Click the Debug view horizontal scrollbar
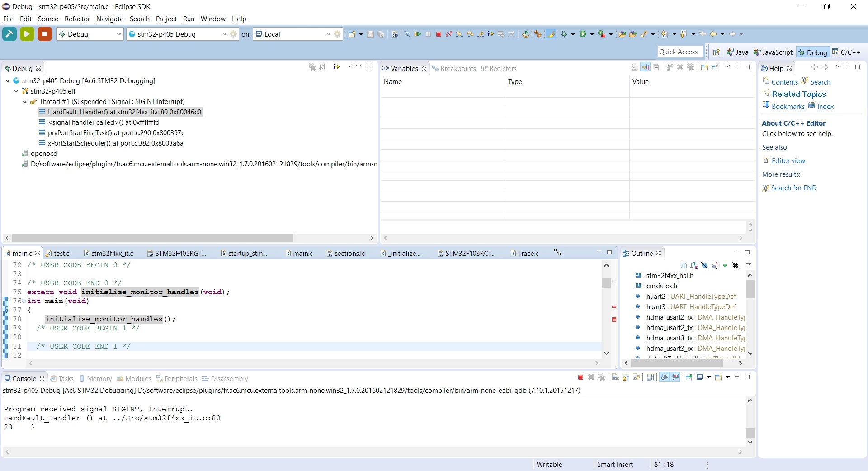This screenshot has width=868, height=471. click(153, 238)
